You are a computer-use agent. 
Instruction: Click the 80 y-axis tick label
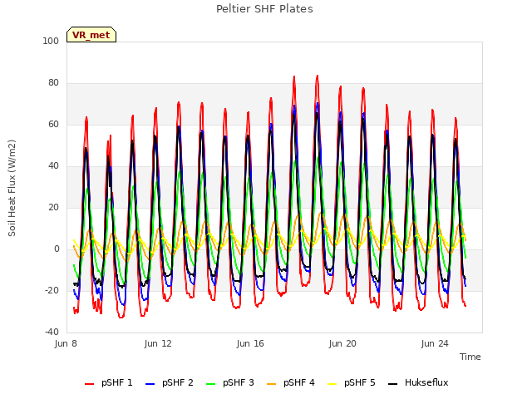point(53,83)
